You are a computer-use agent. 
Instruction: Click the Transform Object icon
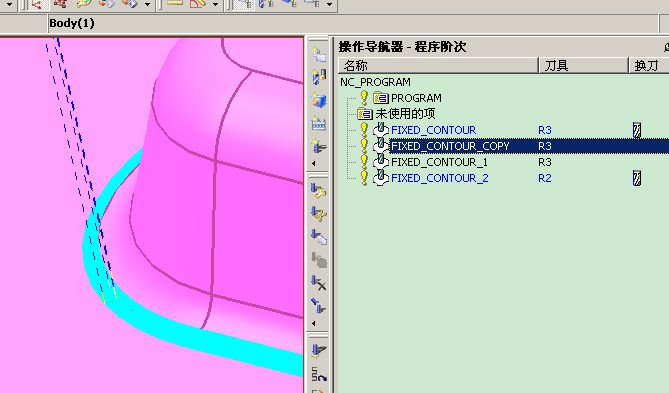coord(318,306)
